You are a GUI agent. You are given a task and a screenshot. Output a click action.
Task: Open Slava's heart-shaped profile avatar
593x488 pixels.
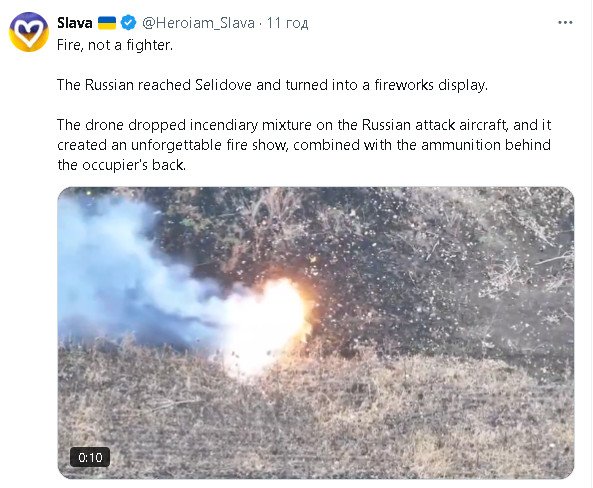(x=29, y=32)
